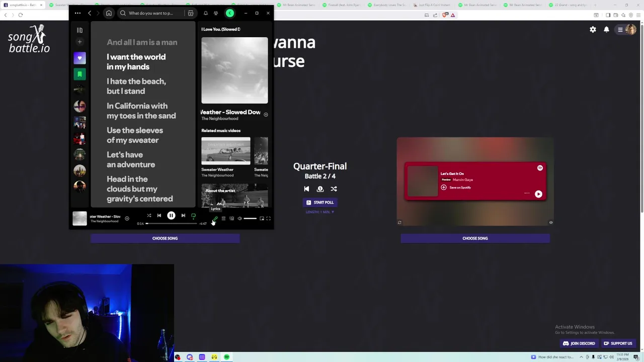Open the LENGTH: 1 MIN. dropdown

click(x=320, y=212)
